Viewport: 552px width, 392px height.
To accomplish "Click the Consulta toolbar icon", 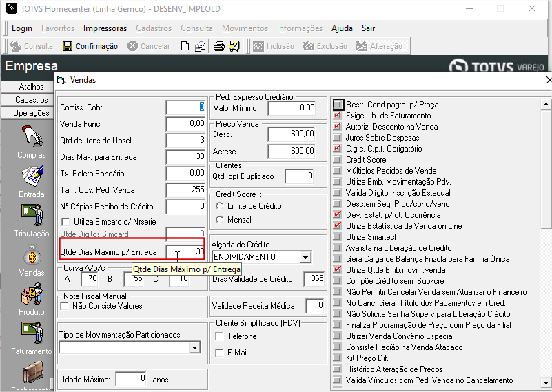I will pyautogui.click(x=16, y=46).
